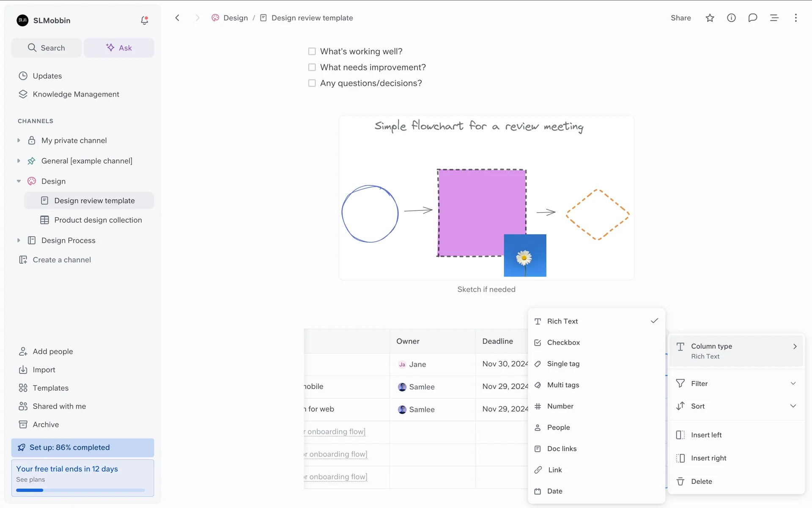Open the comments bubble icon

click(752, 18)
